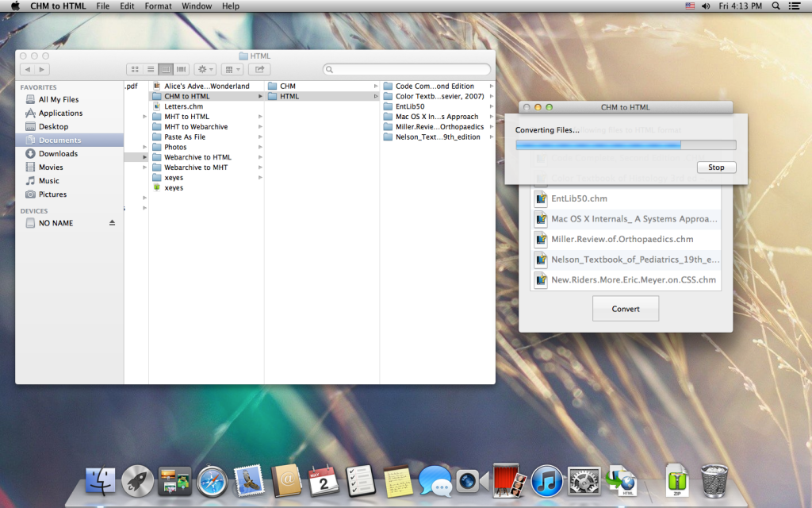The width and height of the screenshot is (812, 508).
Task: Open Finder arrange-by dropdown
Action: (x=232, y=70)
